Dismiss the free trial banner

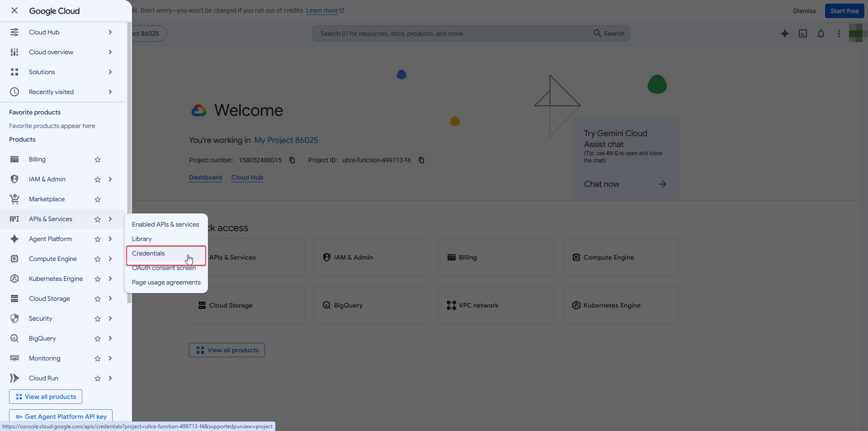click(x=804, y=11)
